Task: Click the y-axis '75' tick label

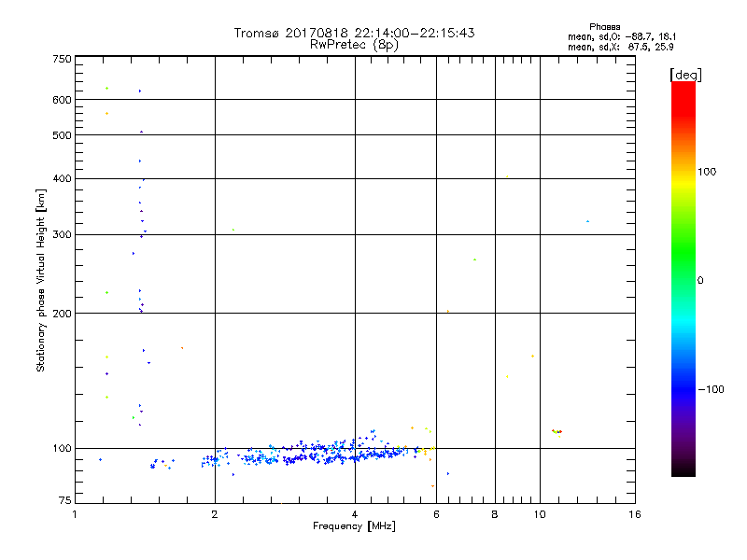Action: click(x=65, y=500)
